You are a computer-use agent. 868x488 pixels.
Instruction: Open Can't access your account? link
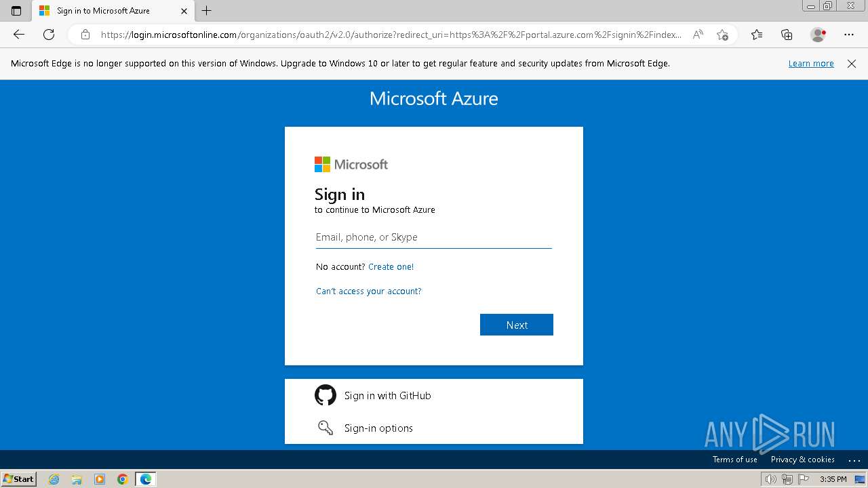[368, 291]
